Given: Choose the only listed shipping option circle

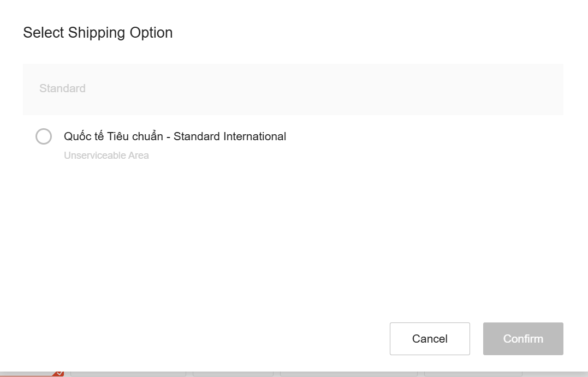Looking at the screenshot, I should pos(44,136).
